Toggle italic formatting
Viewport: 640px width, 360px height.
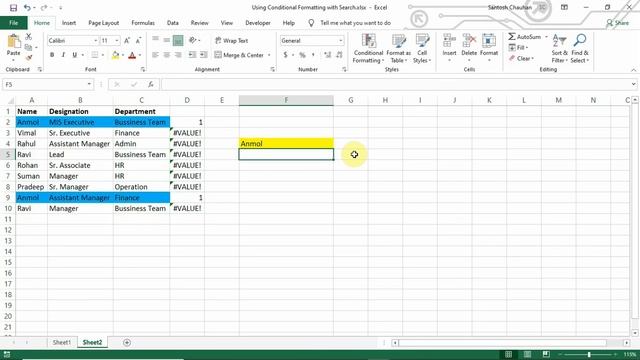point(63,55)
